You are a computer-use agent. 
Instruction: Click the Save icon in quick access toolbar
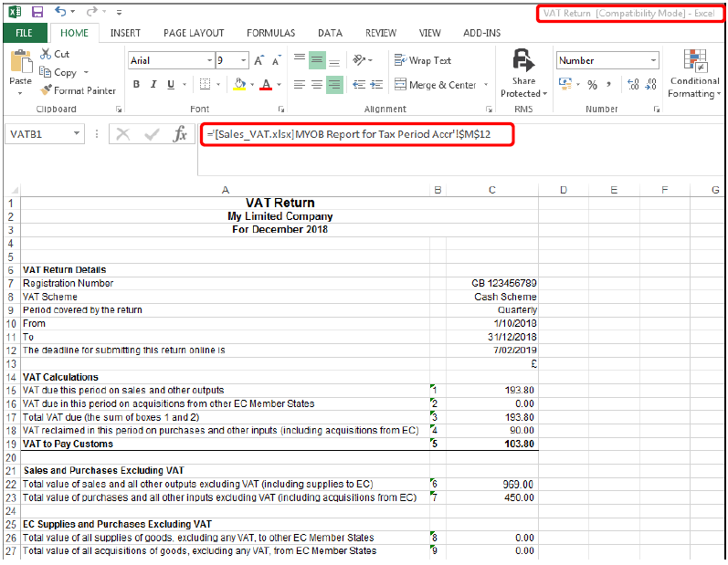click(x=37, y=12)
